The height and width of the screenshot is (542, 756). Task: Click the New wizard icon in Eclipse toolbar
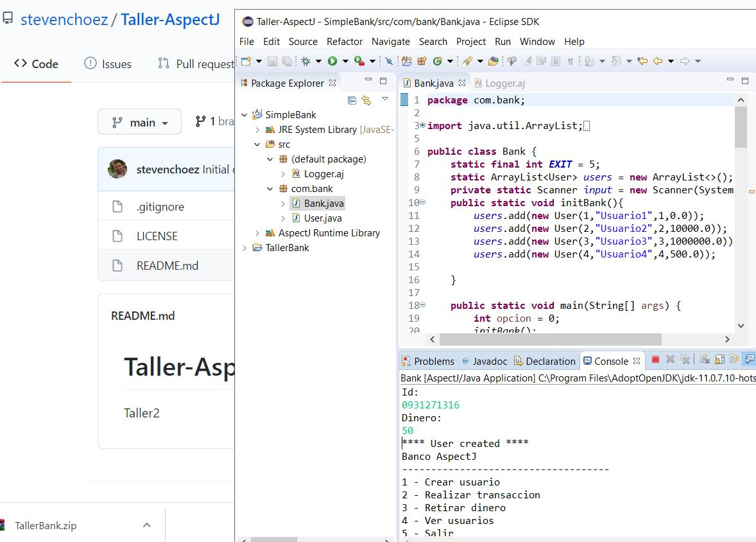click(x=246, y=61)
